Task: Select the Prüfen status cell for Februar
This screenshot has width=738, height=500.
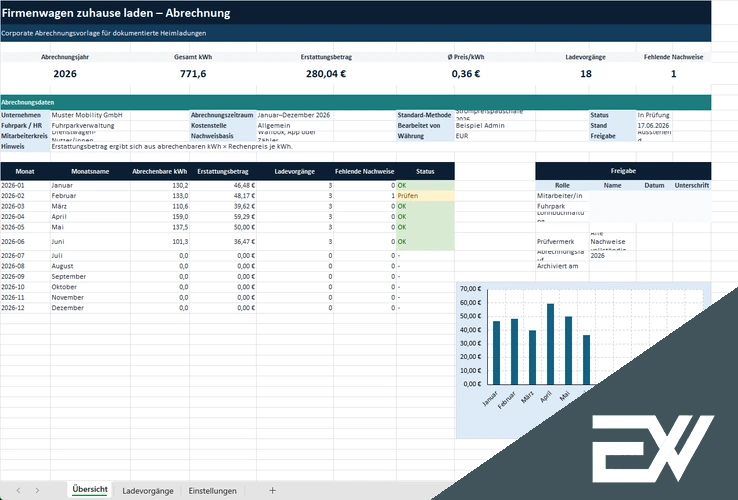Action: pyautogui.click(x=425, y=196)
